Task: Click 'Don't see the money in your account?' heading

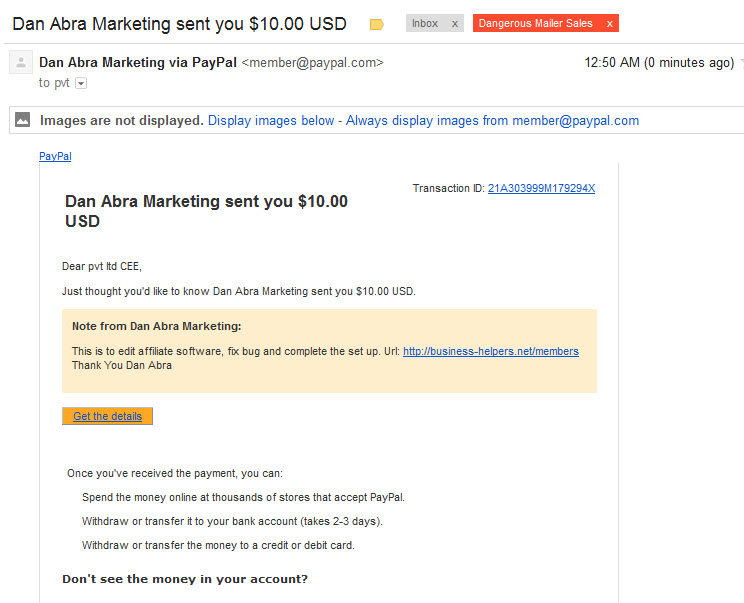Action: pyautogui.click(x=185, y=579)
